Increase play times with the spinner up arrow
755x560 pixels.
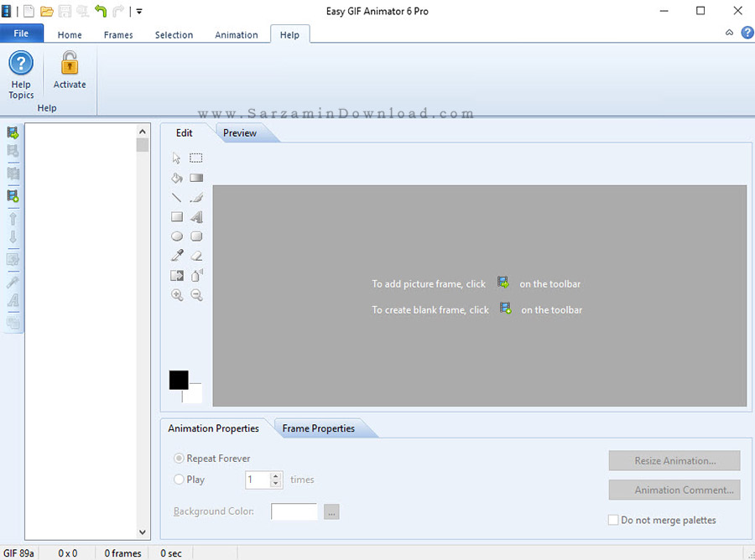pyautogui.click(x=276, y=476)
